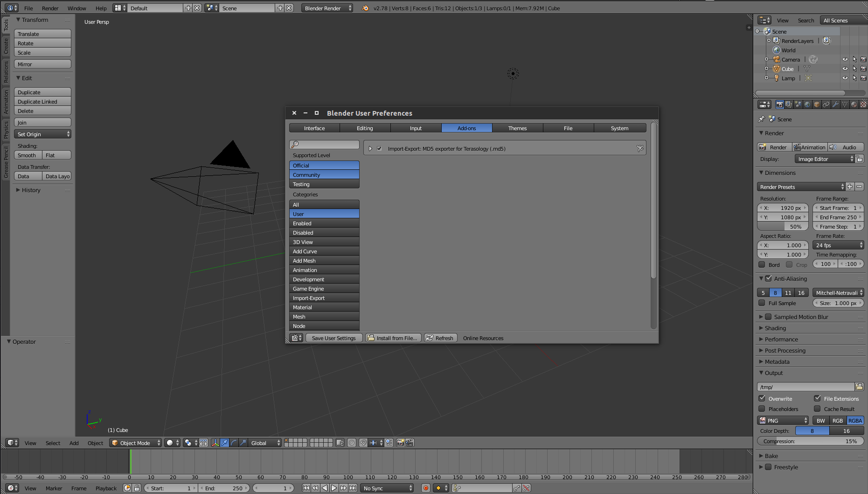
Task: Toggle the snap magnet icon
Action: [363, 443]
